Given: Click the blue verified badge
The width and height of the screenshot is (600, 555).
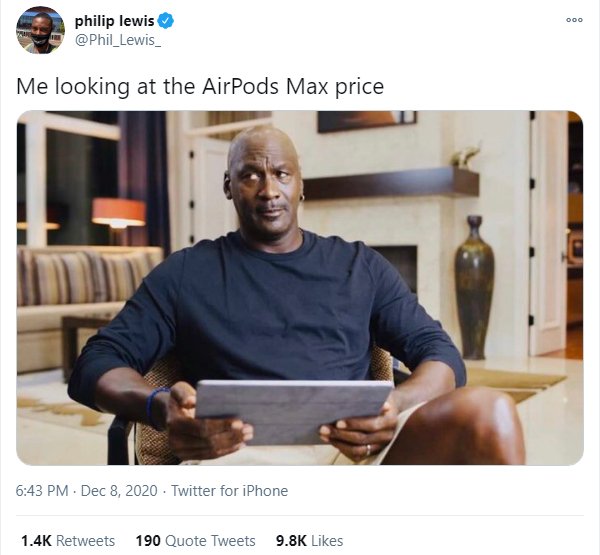Looking at the screenshot, I should (x=166, y=21).
